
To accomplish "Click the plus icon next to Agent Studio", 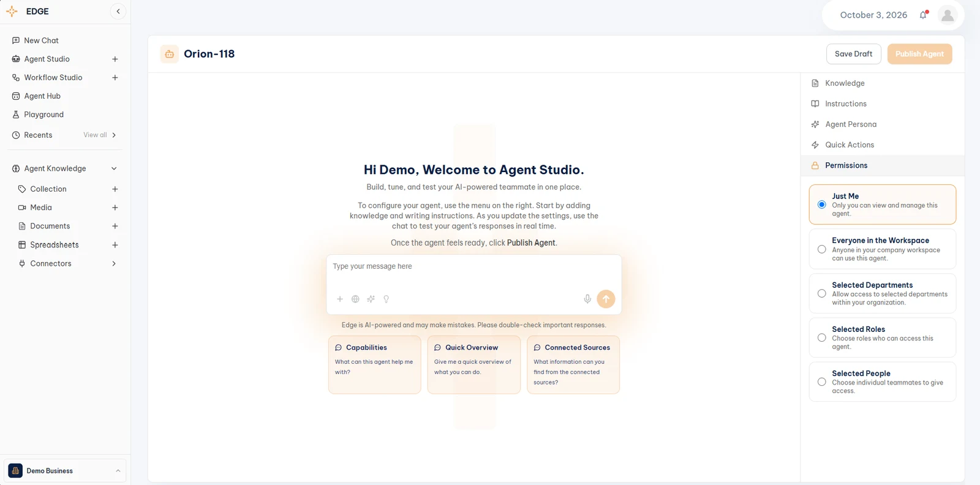I will (x=115, y=59).
